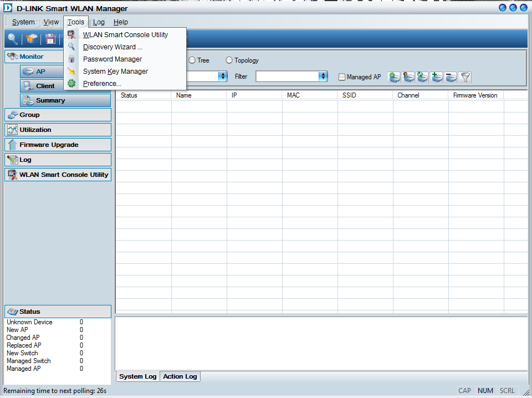Click the AP sidebar icon
Image resolution: width=532 pixels, height=398 pixels.
[x=28, y=72]
